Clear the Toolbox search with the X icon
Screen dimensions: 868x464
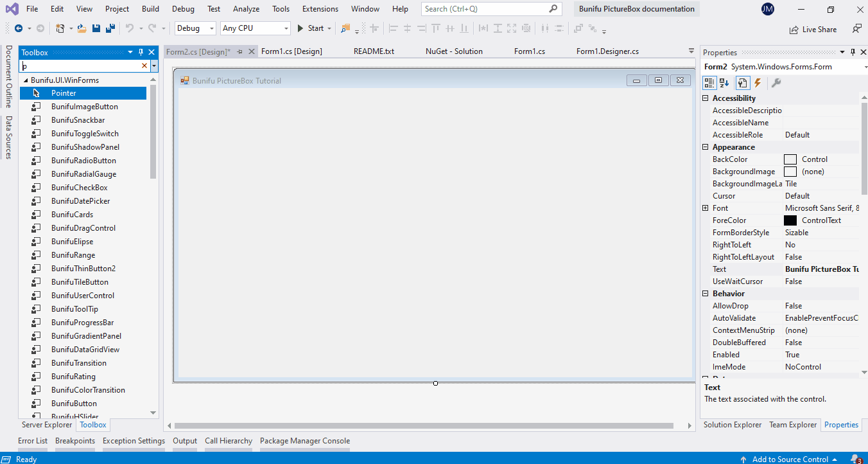pyautogui.click(x=144, y=66)
